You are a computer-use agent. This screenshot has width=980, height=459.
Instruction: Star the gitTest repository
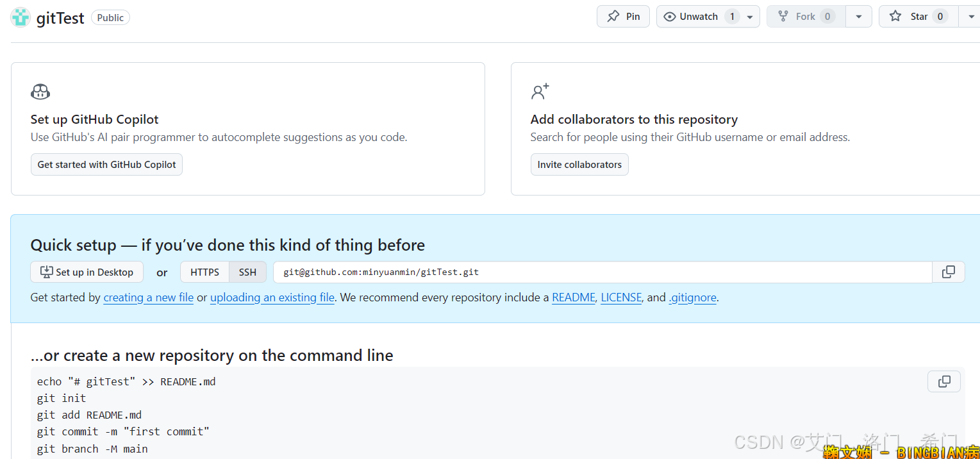[918, 17]
